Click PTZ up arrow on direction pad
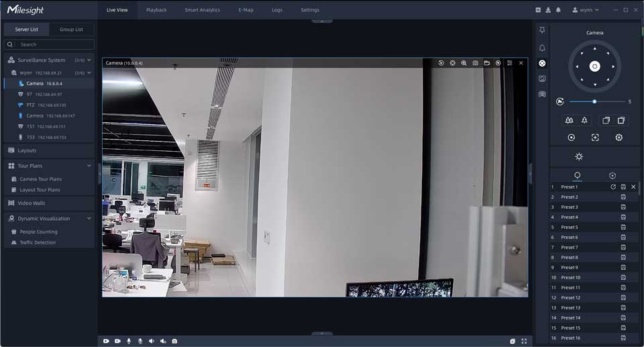This screenshot has width=644, height=347. (594, 49)
